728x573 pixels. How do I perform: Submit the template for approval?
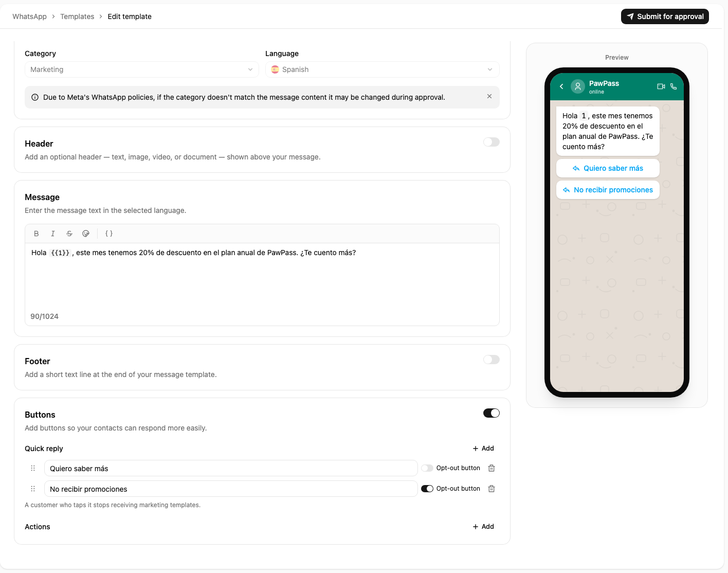coord(665,16)
